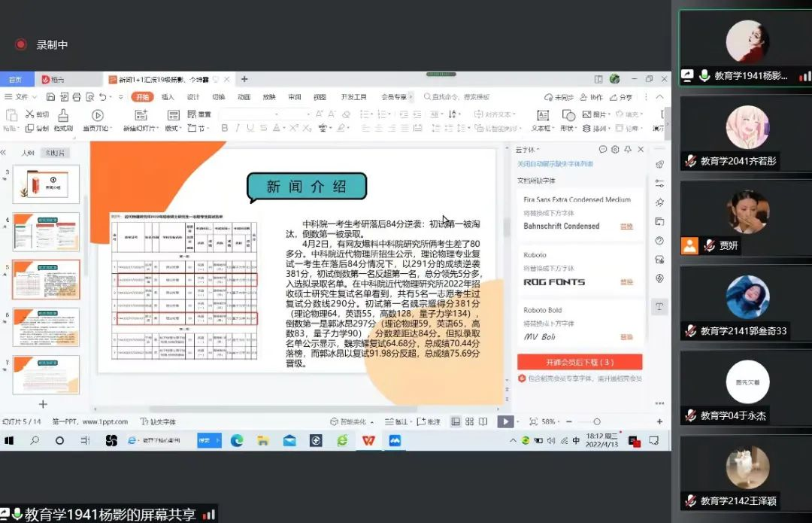
Task: Toggle bold text formatting
Action: tap(223, 129)
